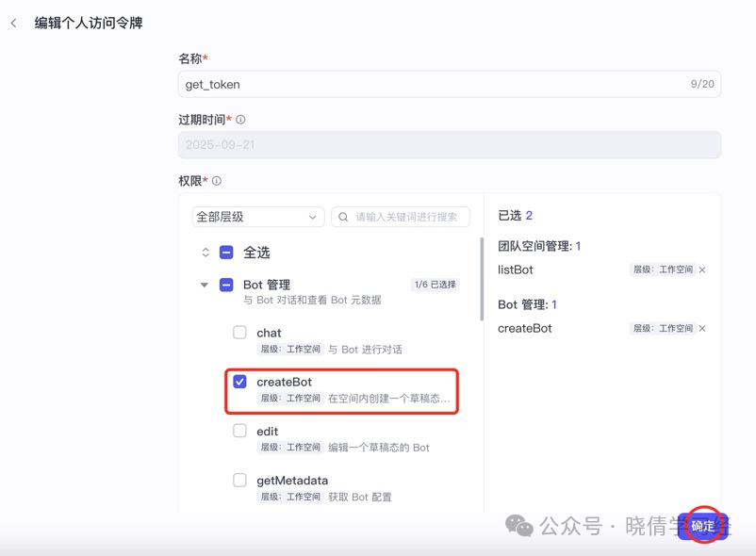
Task: Toggle expand-all arrows beside 全选
Action: tap(205, 253)
